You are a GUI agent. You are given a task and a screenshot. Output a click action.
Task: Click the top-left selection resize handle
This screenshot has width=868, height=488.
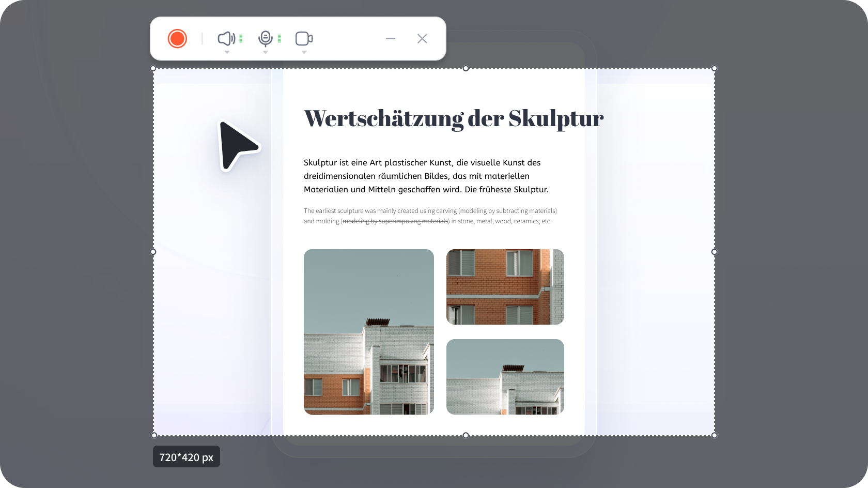pyautogui.click(x=153, y=68)
